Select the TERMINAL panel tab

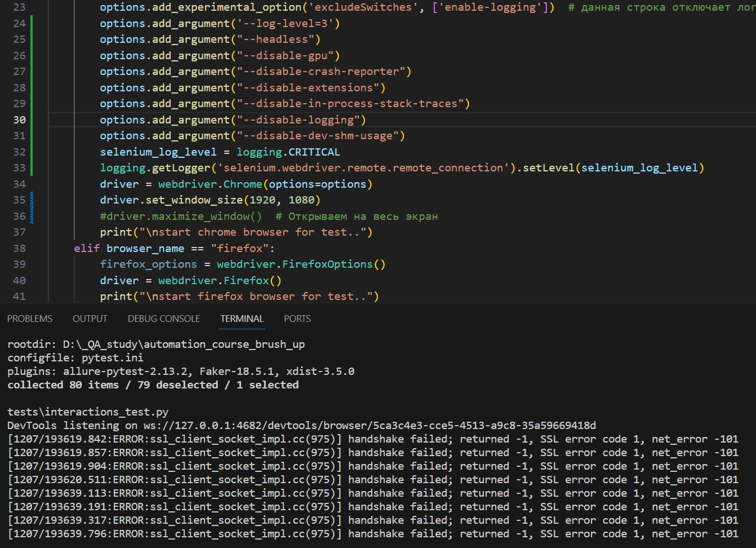click(242, 319)
